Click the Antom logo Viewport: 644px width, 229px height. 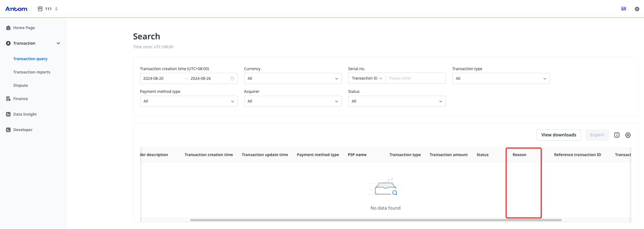coord(16,9)
